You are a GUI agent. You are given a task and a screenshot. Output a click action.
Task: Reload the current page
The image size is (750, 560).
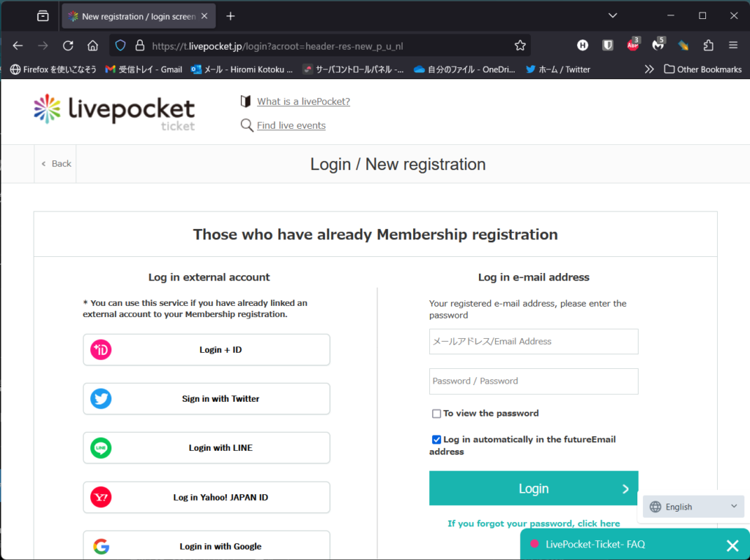coord(67,45)
